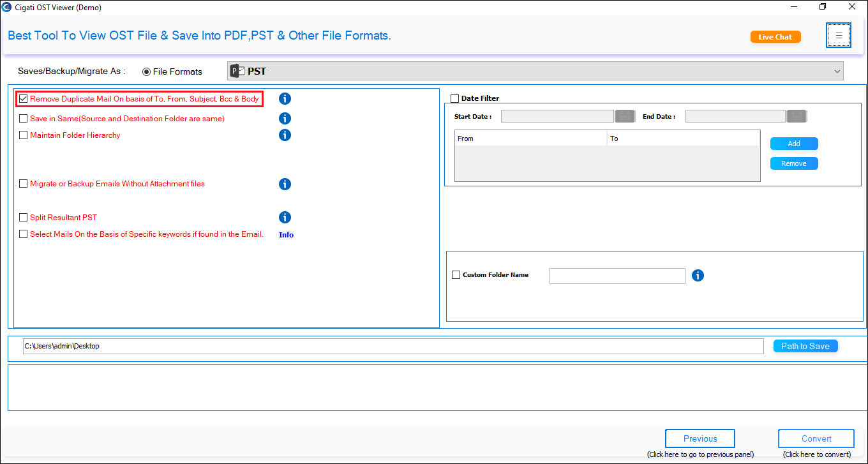868x464 pixels.
Task: Check Select Mails on Specific keywords option
Action: tap(24, 234)
